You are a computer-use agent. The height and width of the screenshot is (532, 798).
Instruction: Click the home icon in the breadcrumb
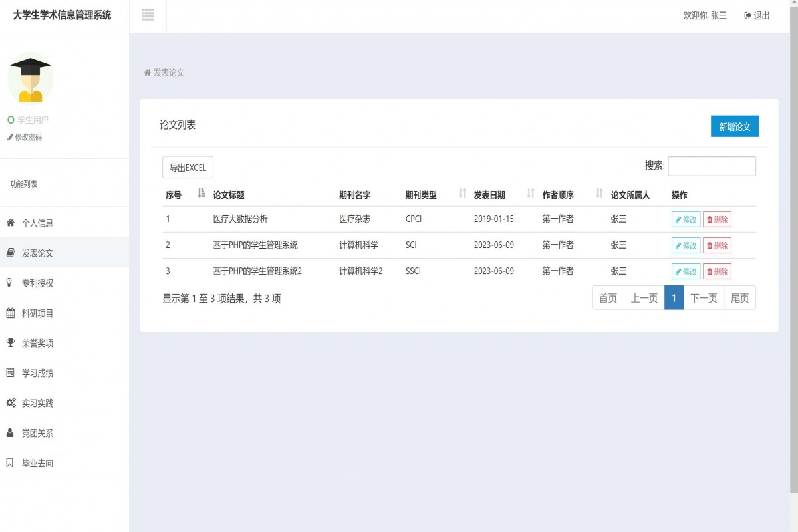146,72
